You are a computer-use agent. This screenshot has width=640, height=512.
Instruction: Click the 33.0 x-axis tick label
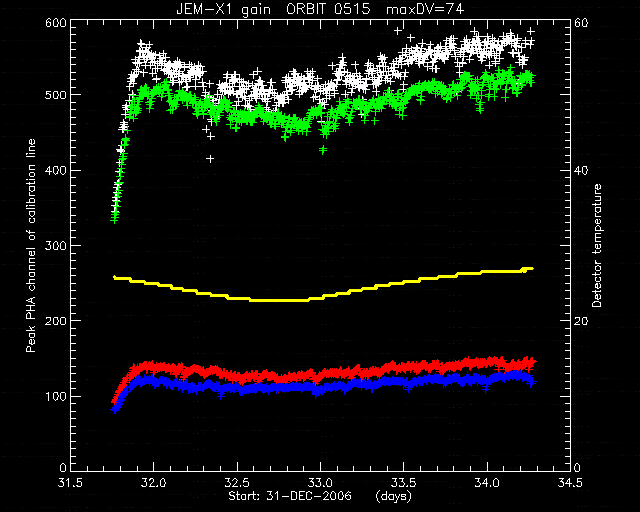321,483
